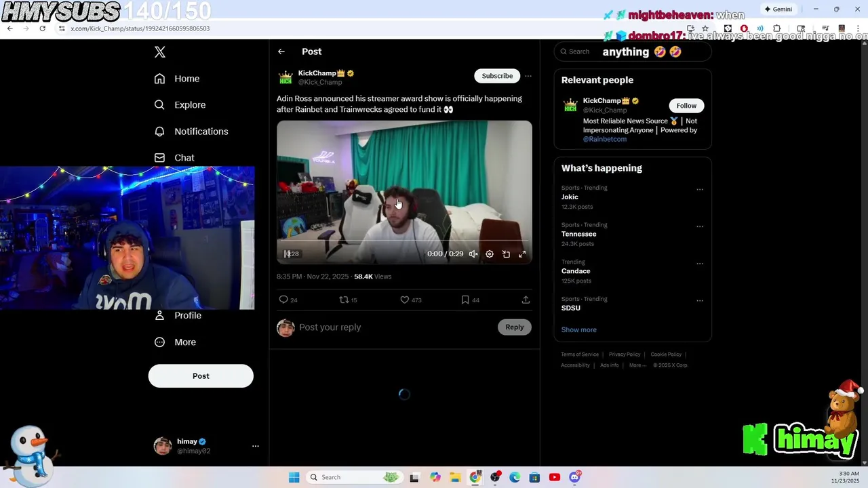
Task: Click the browser address bar URL
Action: pos(140,28)
